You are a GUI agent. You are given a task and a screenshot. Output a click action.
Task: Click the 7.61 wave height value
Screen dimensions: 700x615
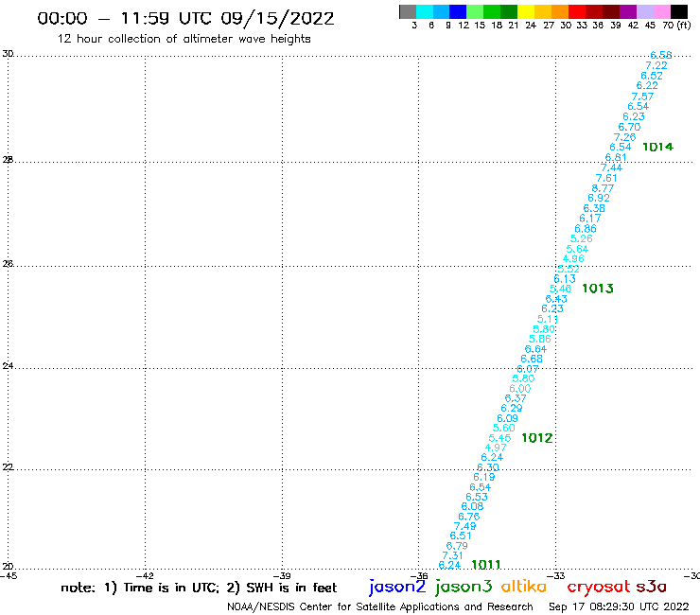(606, 178)
